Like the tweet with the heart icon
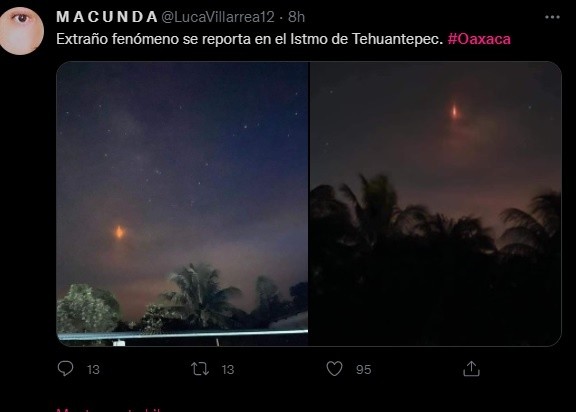Viewport: 576px width, 412px height. [334, 369]
